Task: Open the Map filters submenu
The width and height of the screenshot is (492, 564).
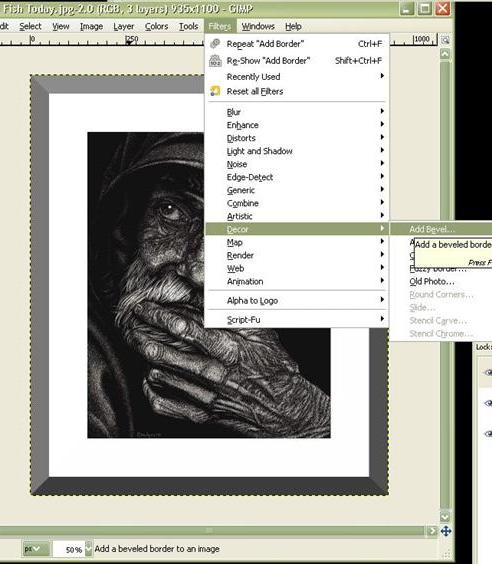Action: pyautogui.click(x=297, y=242)
